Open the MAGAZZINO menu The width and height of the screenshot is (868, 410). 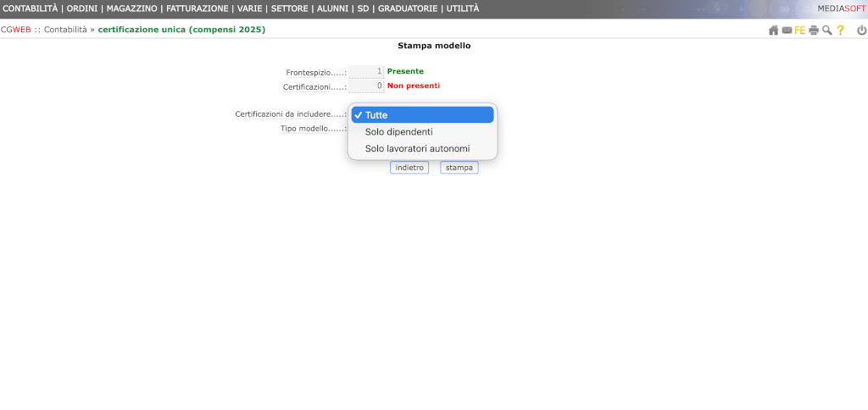pos(131,8)
